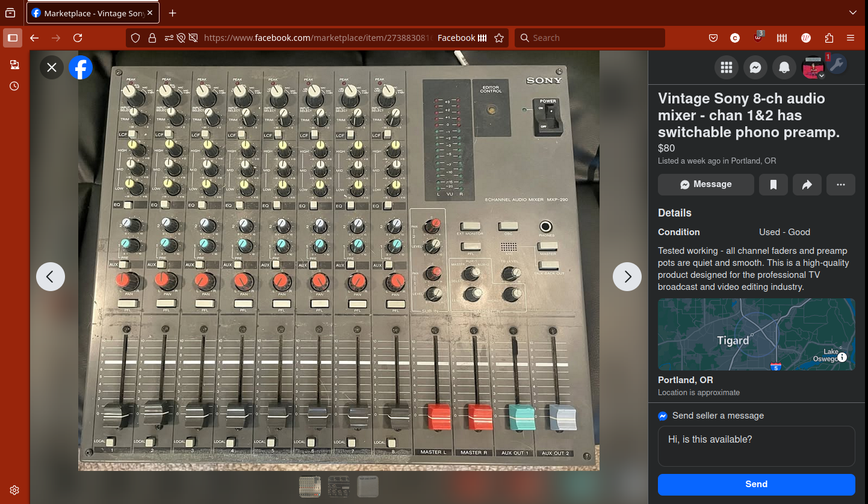Click the map info icon
This screenshot has height=504, width=868.
pos(842,357)
